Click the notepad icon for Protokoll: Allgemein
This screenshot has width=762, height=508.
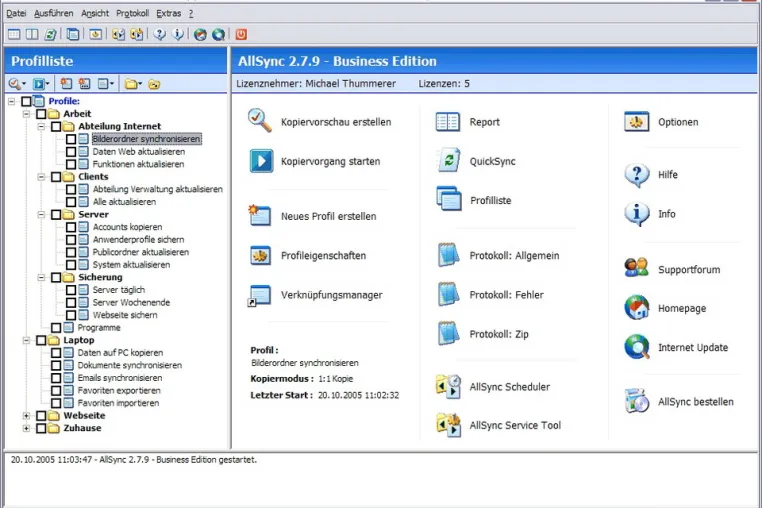448,255
